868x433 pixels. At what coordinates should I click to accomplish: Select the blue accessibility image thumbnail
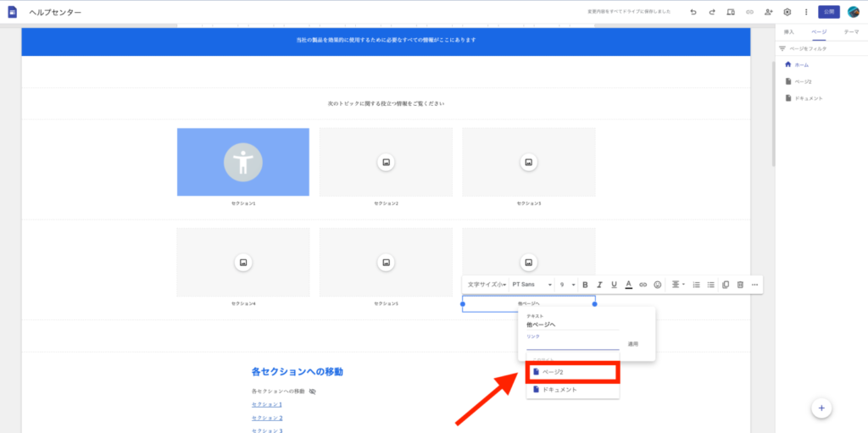coord(243,162)
